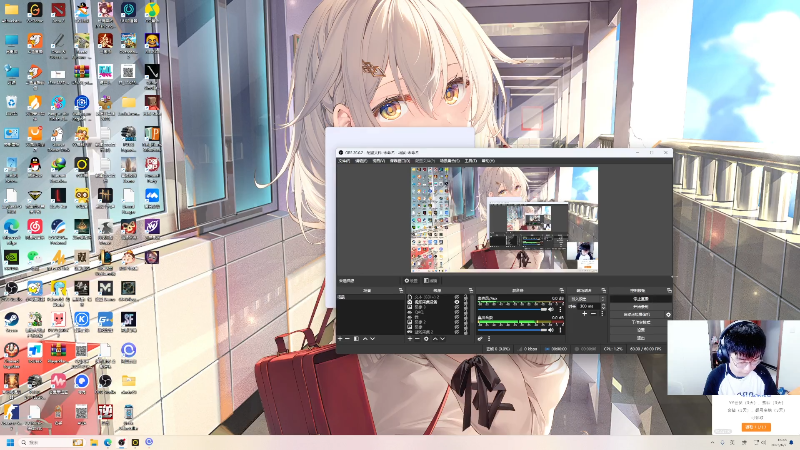Mute the first mixer channel speaker icon

click(x=551, y=309)
